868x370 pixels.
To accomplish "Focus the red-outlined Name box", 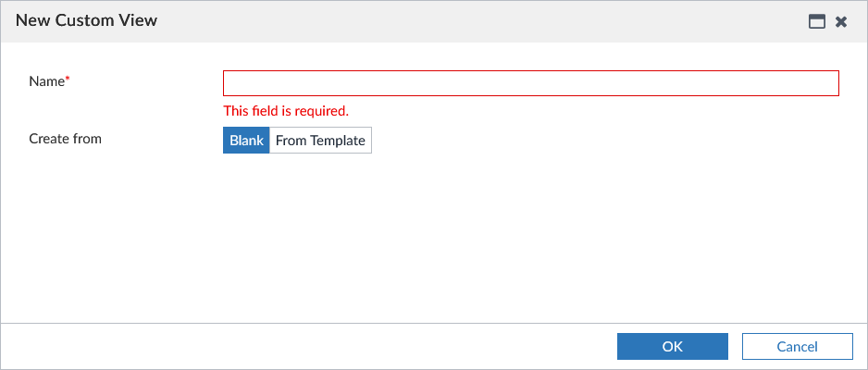I will click(x=530, y=83).
